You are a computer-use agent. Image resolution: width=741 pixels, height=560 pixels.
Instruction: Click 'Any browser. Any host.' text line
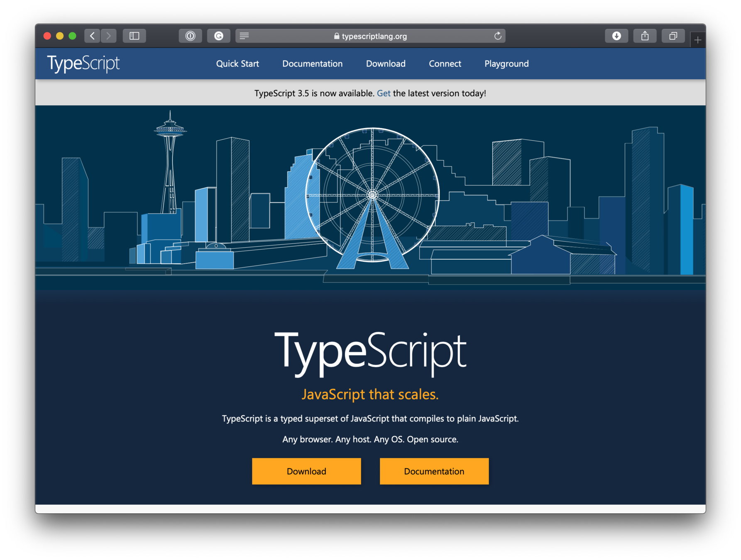[x=370, y=439]
